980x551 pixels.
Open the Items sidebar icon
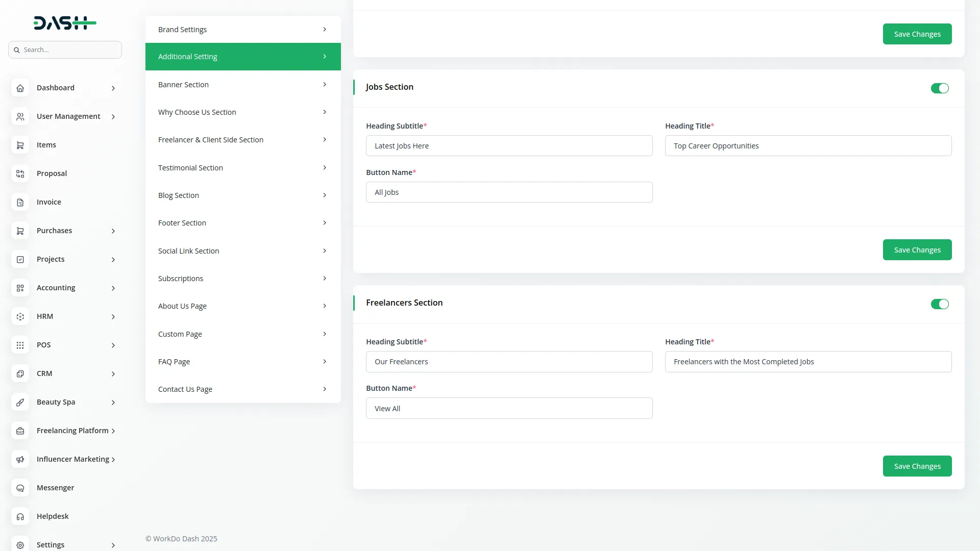(x=20, y=145)
